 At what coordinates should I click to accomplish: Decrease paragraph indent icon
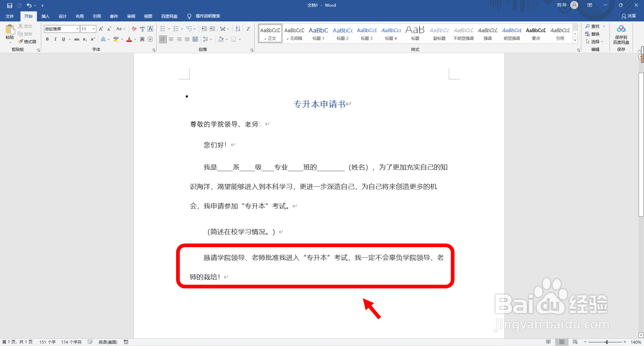(204, 29)
